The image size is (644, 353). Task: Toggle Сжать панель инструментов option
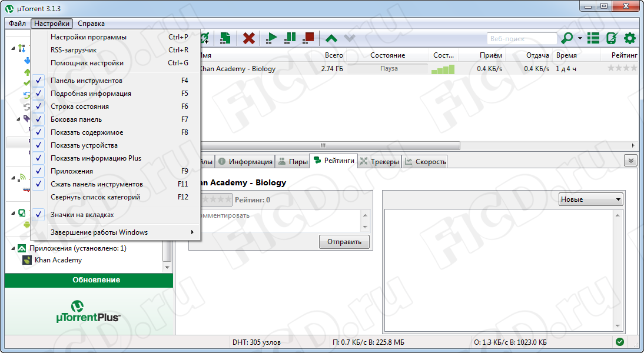click(115, 184)
